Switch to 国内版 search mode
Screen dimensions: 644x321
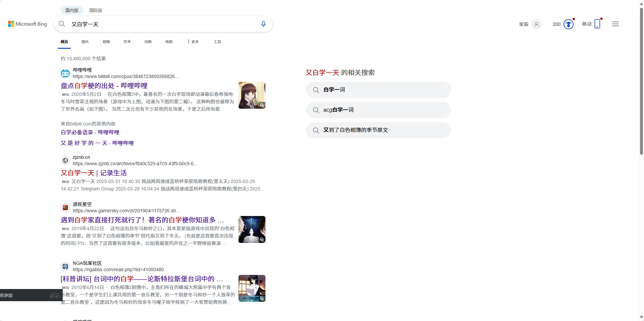(x=72, y=10)
